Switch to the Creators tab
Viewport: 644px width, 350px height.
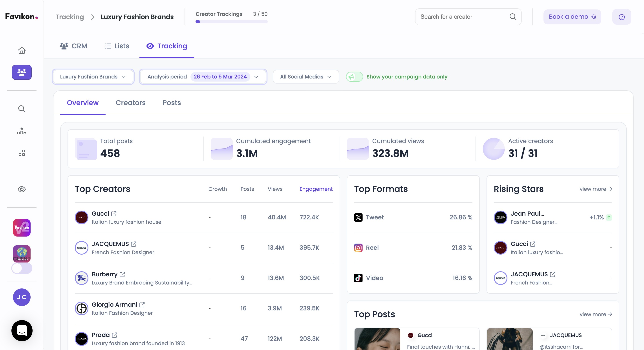click(130, 103)
